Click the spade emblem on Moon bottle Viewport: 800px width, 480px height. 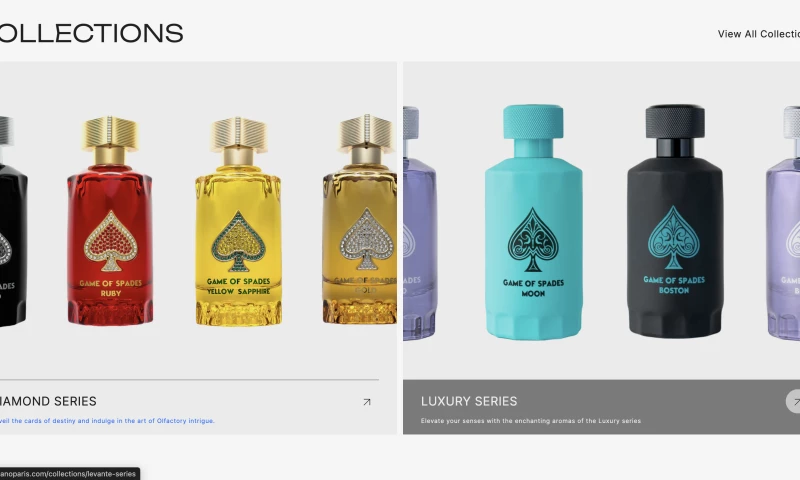tap(533, 240)
